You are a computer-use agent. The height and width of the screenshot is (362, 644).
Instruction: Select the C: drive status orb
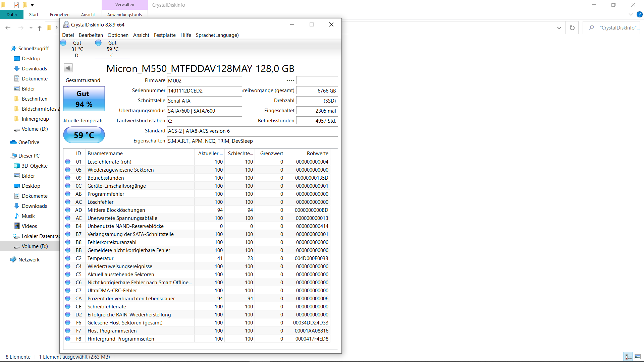click(x=98, y=43)
